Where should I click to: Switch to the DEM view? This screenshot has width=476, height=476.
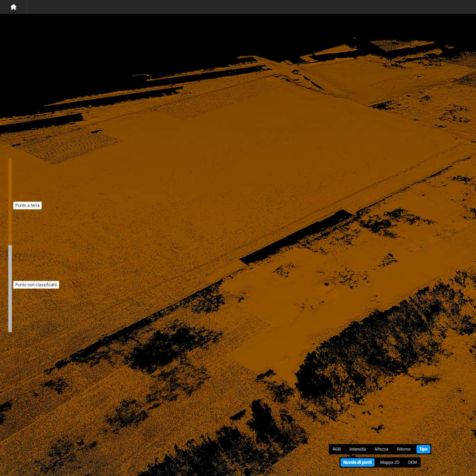click(412, 462)
